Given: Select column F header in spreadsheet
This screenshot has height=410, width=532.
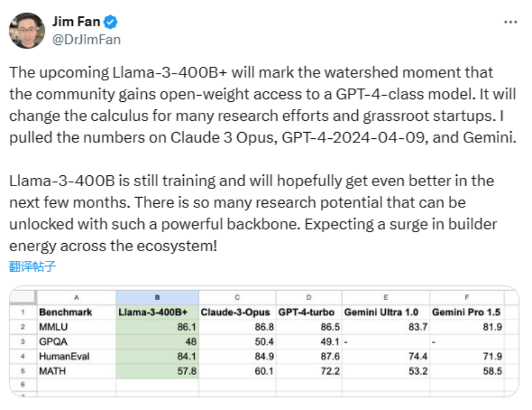Looking at the screenshot, I should (467, 297).
